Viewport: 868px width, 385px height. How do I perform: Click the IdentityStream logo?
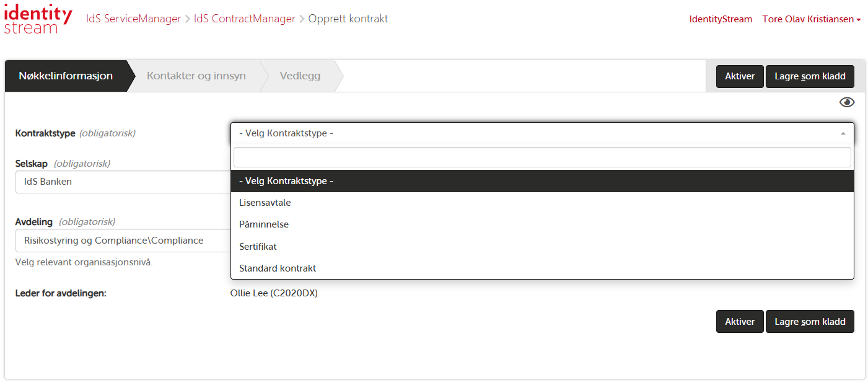pyautogui.click(x=38, y=19)
